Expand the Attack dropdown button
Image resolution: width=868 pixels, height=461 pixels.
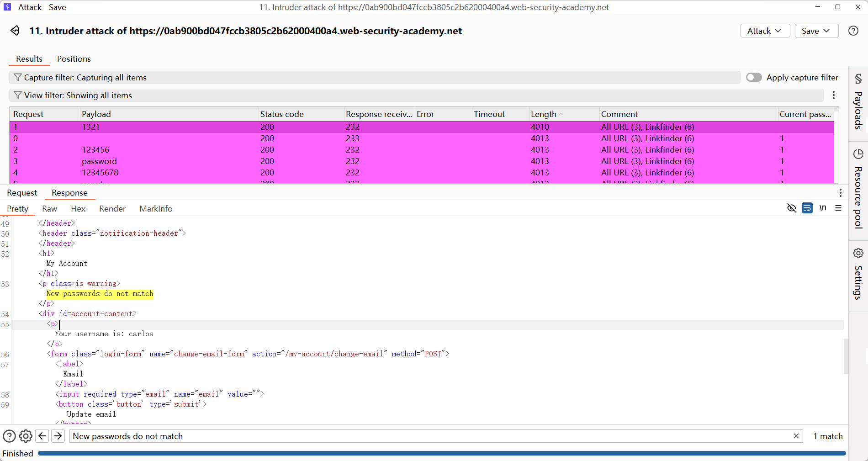tap(765, 31)
